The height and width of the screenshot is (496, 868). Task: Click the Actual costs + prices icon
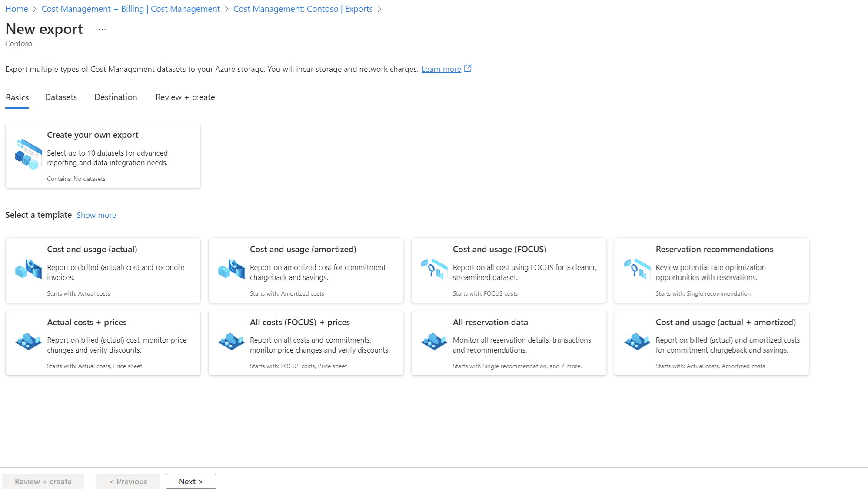pyautogui.click(x=28, y=342)
